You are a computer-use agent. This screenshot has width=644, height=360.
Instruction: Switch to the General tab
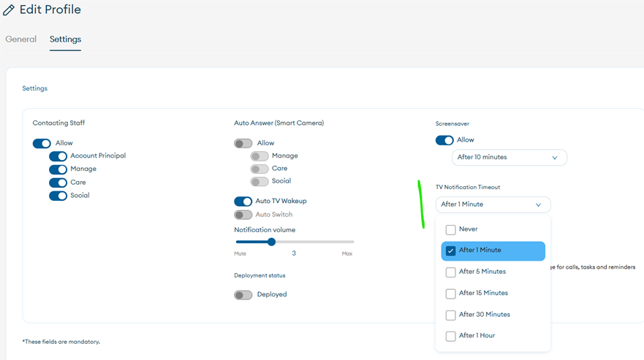pyautogui.click(x=20, y=39)
